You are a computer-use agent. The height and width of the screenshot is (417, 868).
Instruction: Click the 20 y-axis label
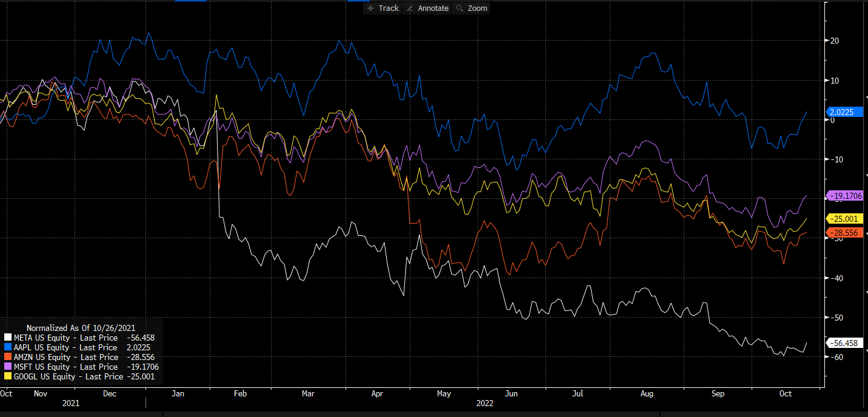pyautogui.click(x=834, y=41)
